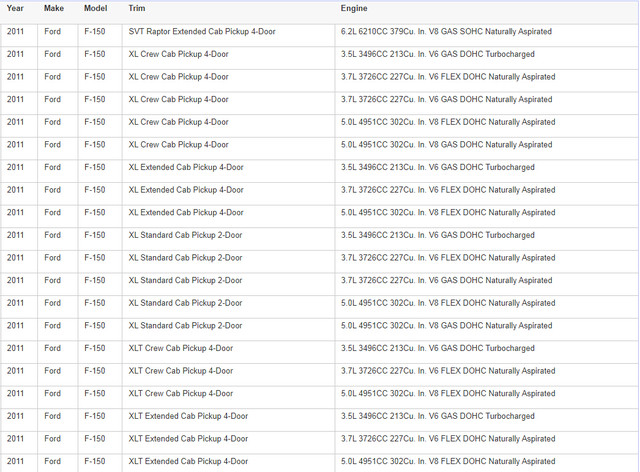Click the Year column header
This screenshot has height=472, width=640.
15,8
